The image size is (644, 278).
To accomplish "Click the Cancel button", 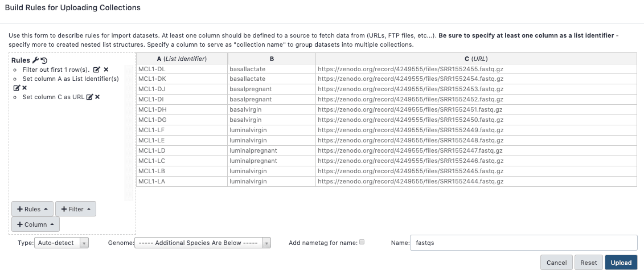I will click(x=556, y=263).
